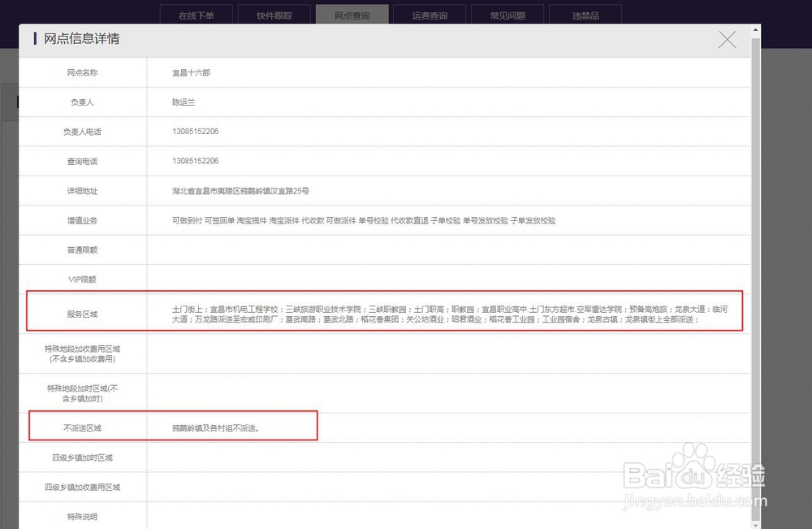This screenshot has width=812, height=529.
Task: Click the 增值业务 services text
Action: pos(364,220)
